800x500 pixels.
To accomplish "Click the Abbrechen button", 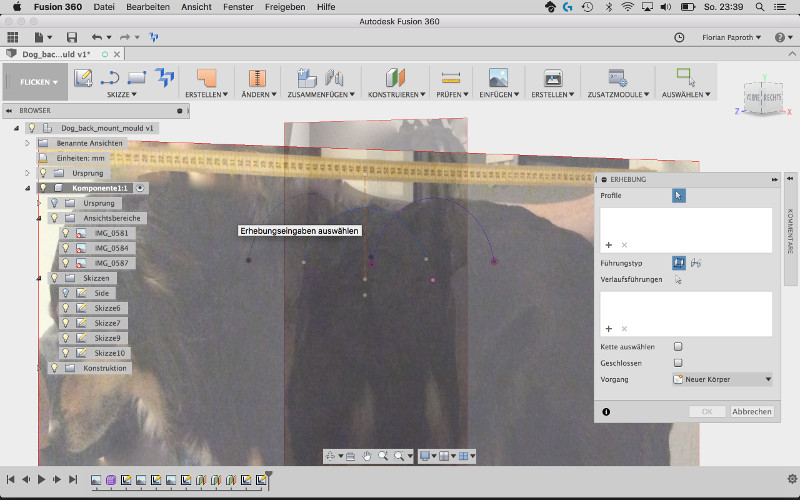I will point(751,411).
